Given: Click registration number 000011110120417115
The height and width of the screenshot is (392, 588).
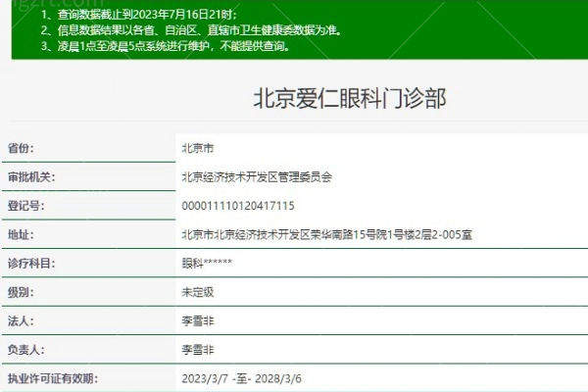Looking at the screenshot, I should click(x=238, y=206).
